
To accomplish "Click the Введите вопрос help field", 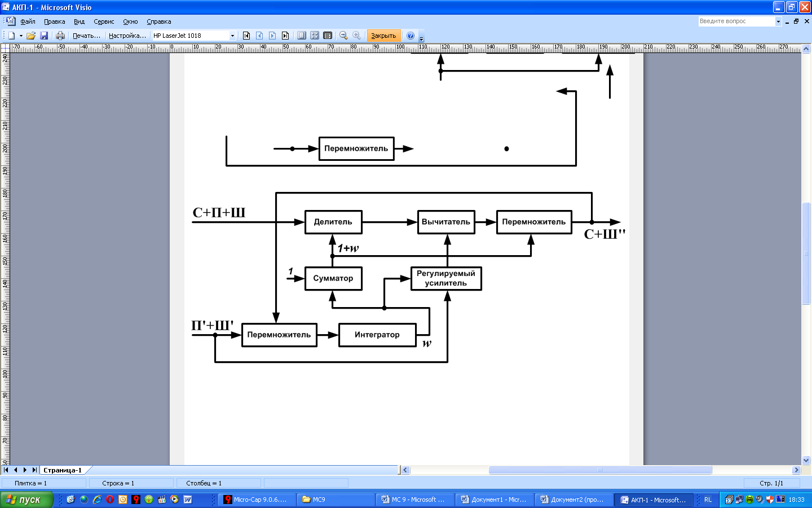I will click(x=736, y=21).
